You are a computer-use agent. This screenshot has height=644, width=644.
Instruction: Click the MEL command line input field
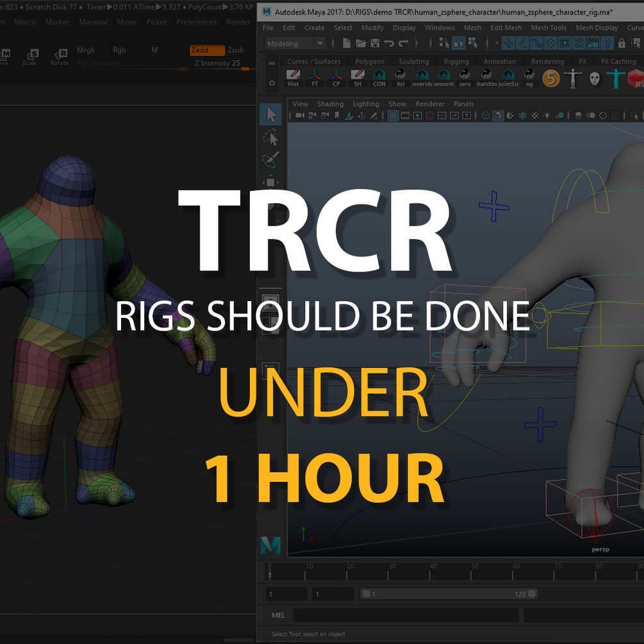pyautogui.click(x=406, y=615)
